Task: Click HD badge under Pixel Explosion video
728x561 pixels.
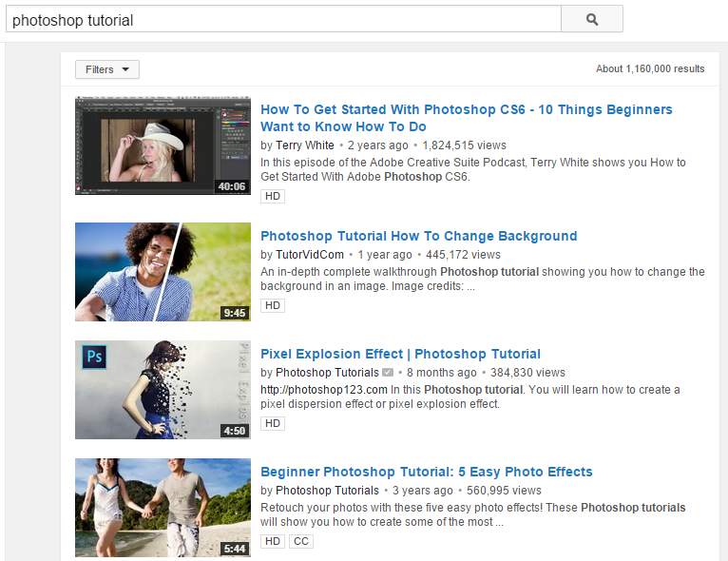Action: (x=273, y=423)
